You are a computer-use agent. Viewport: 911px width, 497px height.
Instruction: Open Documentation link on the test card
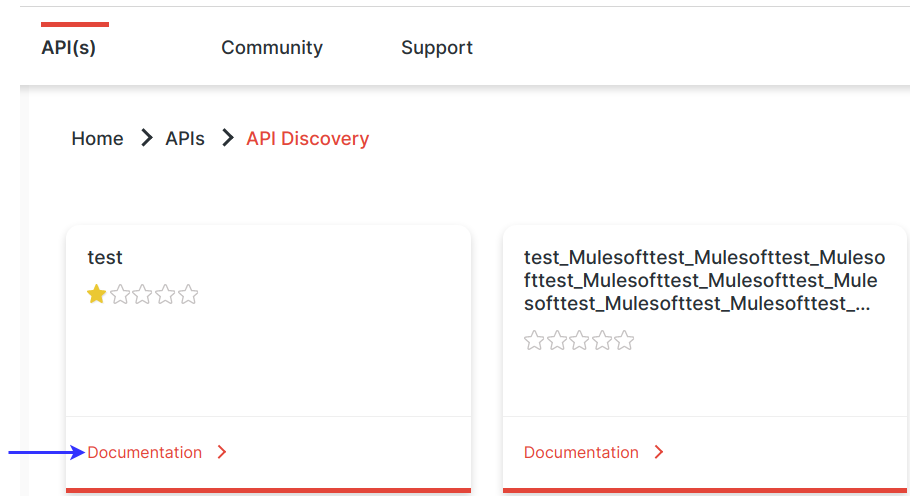coord(145,453)
